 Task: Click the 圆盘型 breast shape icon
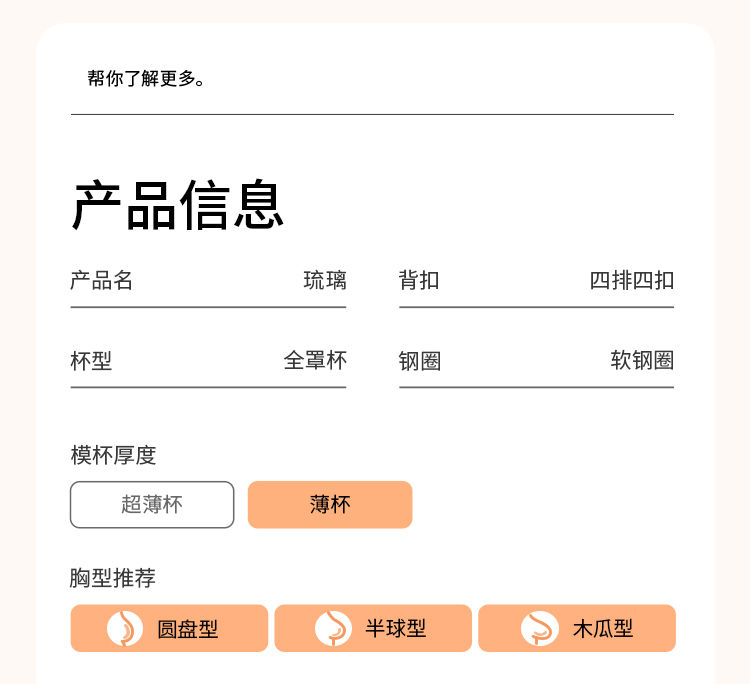pyautogui.click(x=125, y=628)
